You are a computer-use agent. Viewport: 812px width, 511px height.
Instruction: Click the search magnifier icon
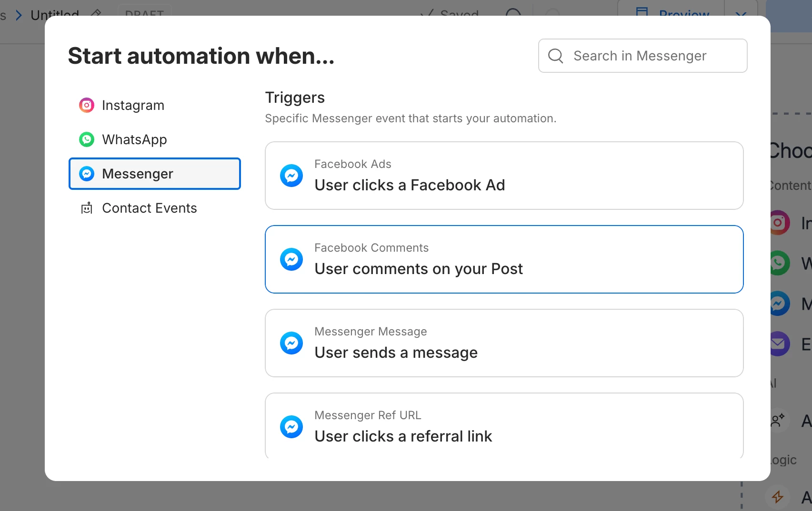[555, 56]
